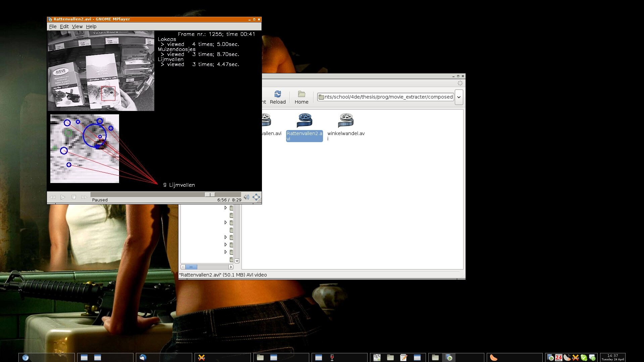Open the location path dropdown arrow
The width and height of the screenshot is (644, 362).
459,97
